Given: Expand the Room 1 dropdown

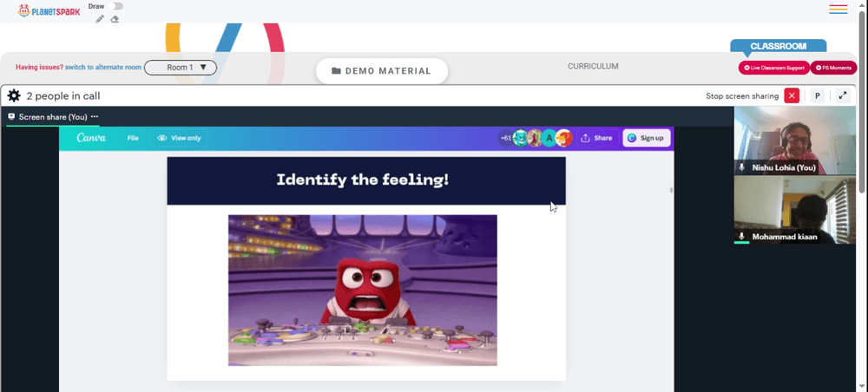Looking at the screenshot, I should pyautogui.click(x=181, y=68).
